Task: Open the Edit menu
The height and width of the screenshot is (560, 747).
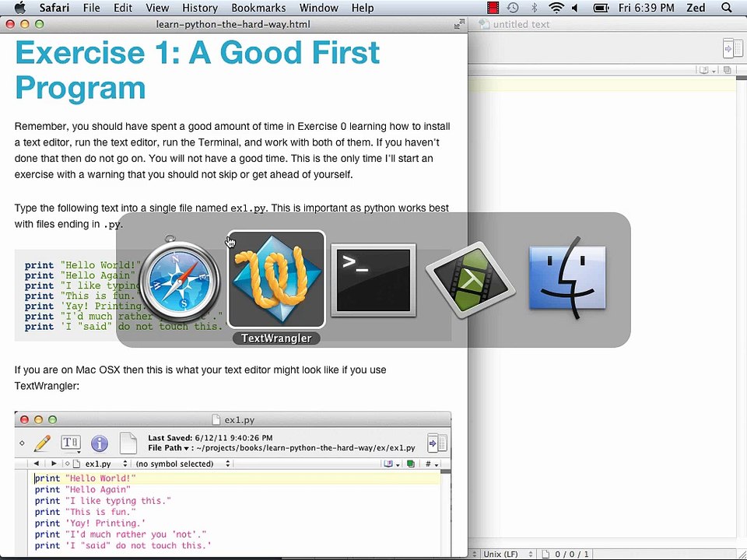Action: pos(123,8)
